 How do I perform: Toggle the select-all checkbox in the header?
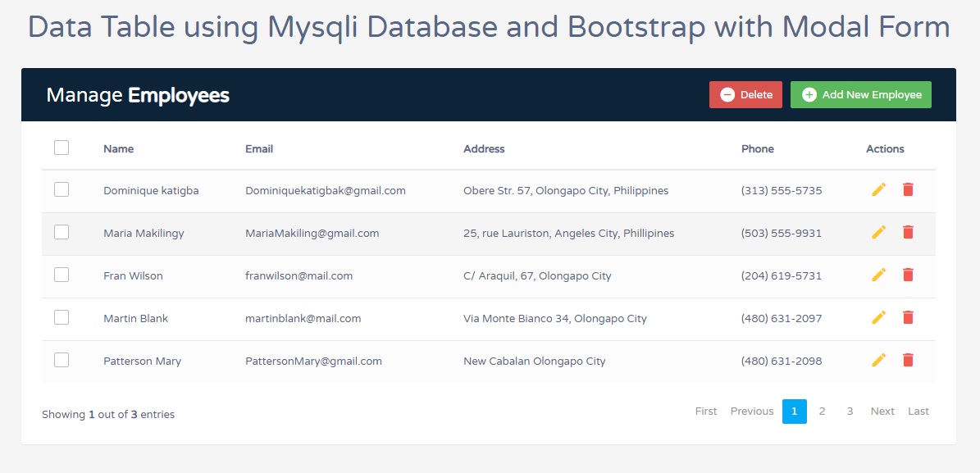62,147
